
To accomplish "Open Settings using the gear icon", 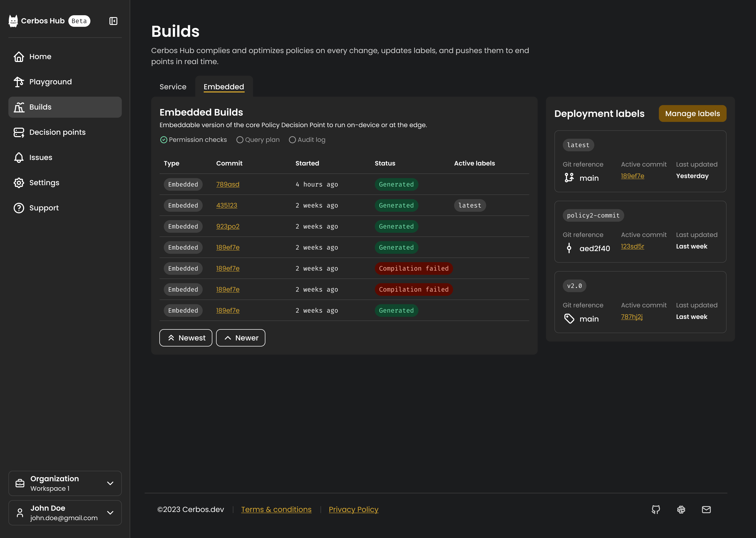I will (x=19, y=183).
